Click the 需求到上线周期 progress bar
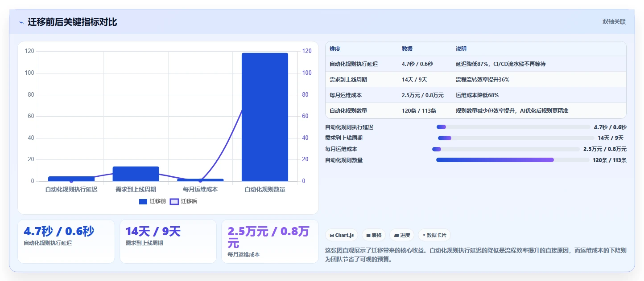The image size is (644, 281). click(516, 138)
